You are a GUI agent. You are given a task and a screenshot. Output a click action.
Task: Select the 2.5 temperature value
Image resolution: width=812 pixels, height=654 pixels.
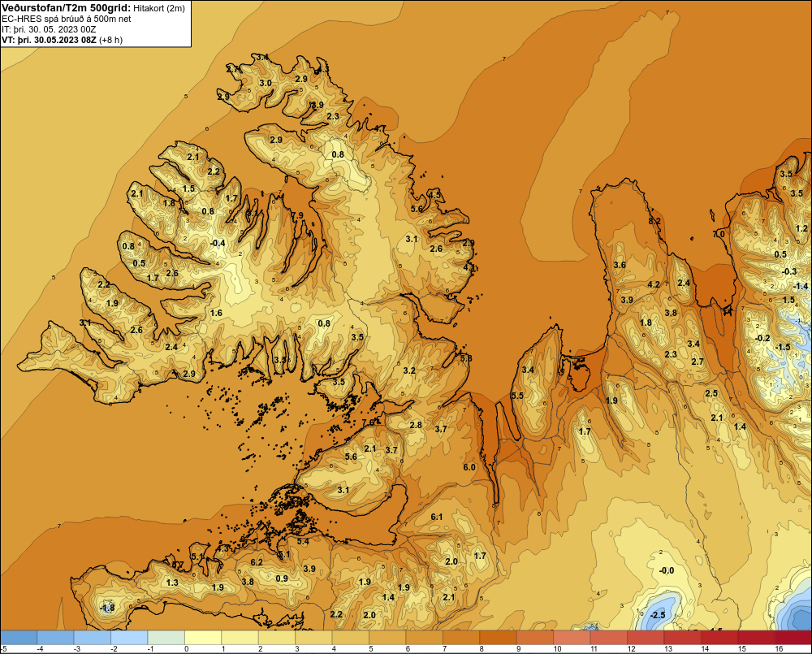pyautogui.click(x=711, y=393)
